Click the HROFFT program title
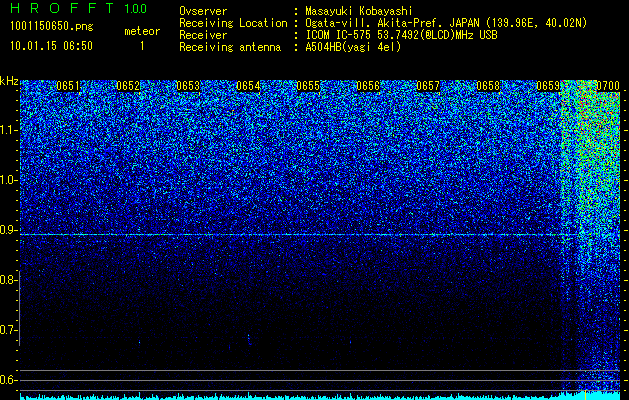Viewport: 629px width, 400px height. click(62, 8)
